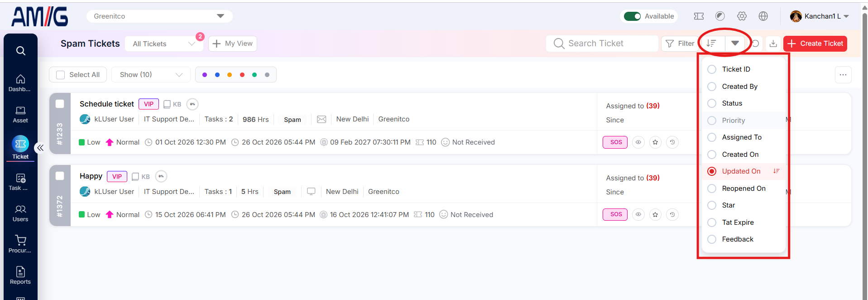
Task: Star the Happy ticket
Action: (x=655, y=214)
